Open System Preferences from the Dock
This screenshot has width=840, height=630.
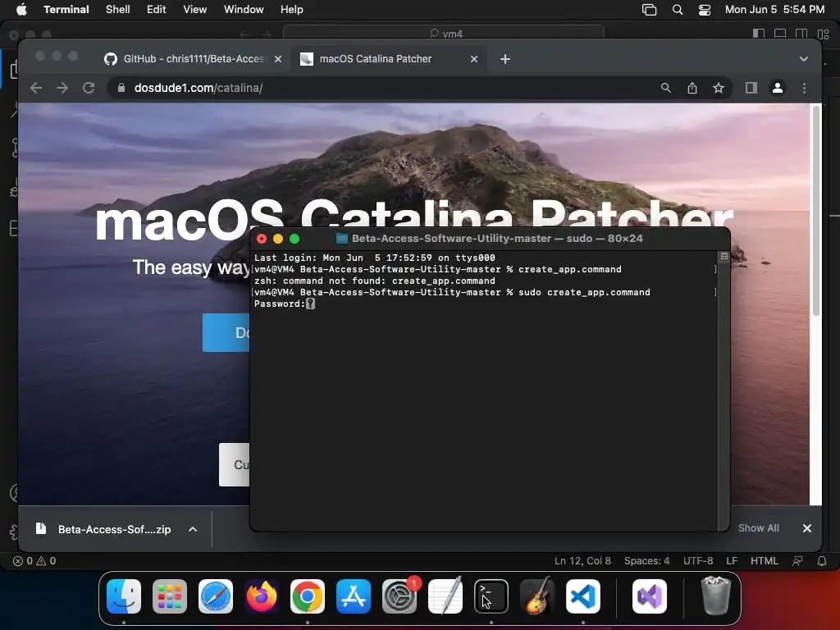tap(399, 596)
